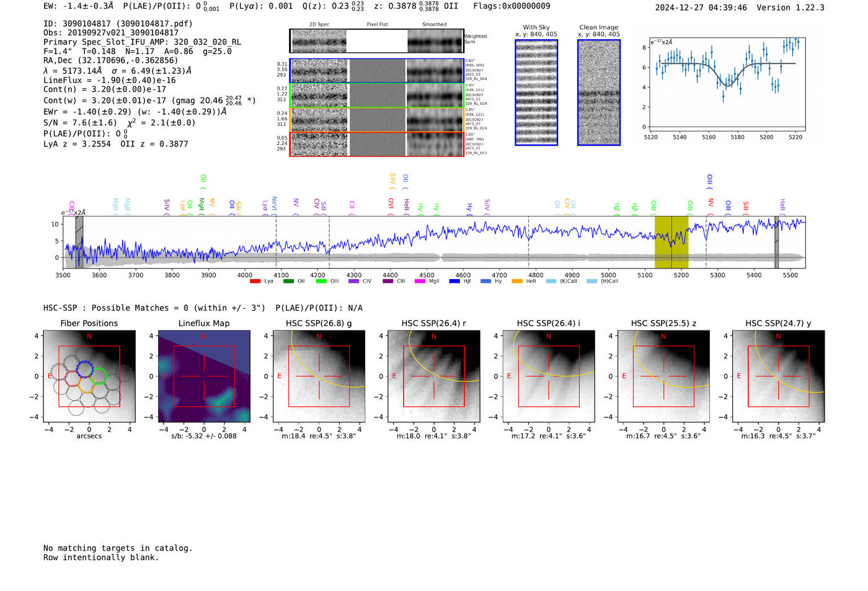Click the gray band near 5460Å
The image size is (868, 591).
(x=776, y=242)
